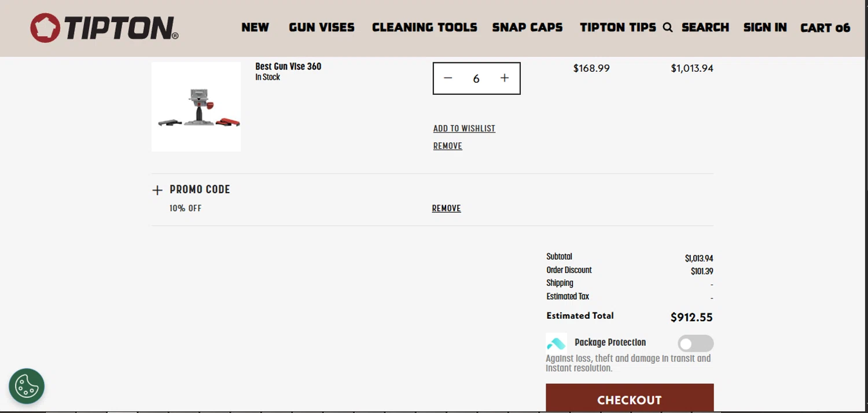Click the unit price $168.99
The width and height of the screenshot is (868, 413).
point(591,68)
